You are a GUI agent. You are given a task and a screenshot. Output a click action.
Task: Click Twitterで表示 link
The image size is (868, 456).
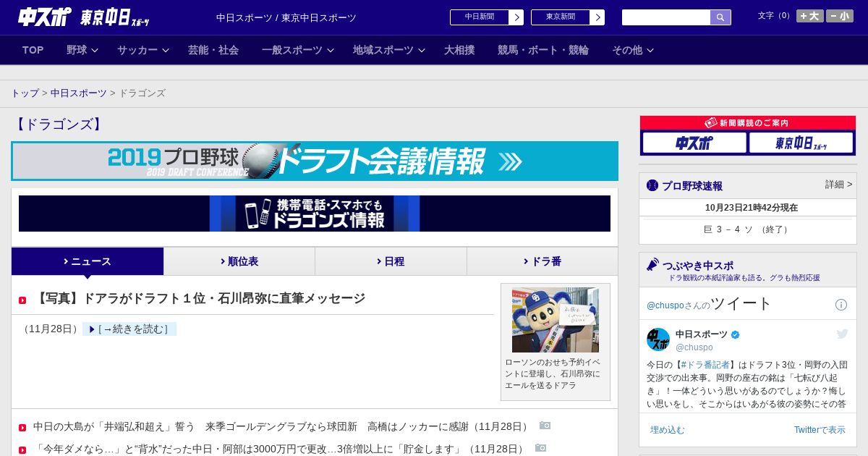[820, 430]
